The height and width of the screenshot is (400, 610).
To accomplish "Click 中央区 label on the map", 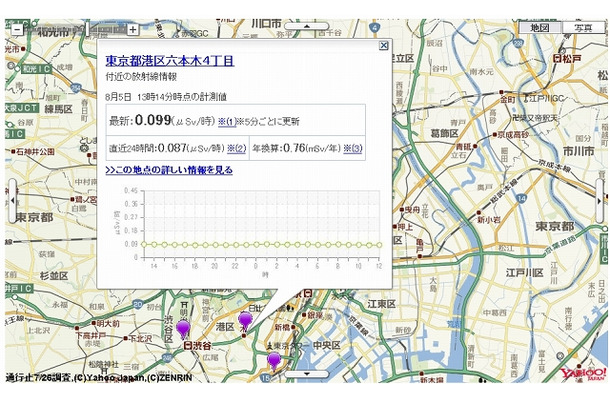I will [326, 345].
